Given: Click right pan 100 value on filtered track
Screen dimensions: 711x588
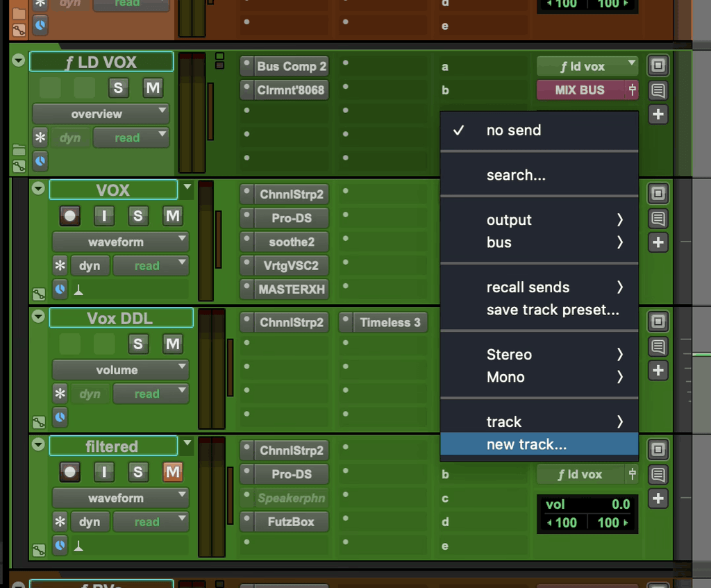Looking at the screenshot, I should point(612,523).
